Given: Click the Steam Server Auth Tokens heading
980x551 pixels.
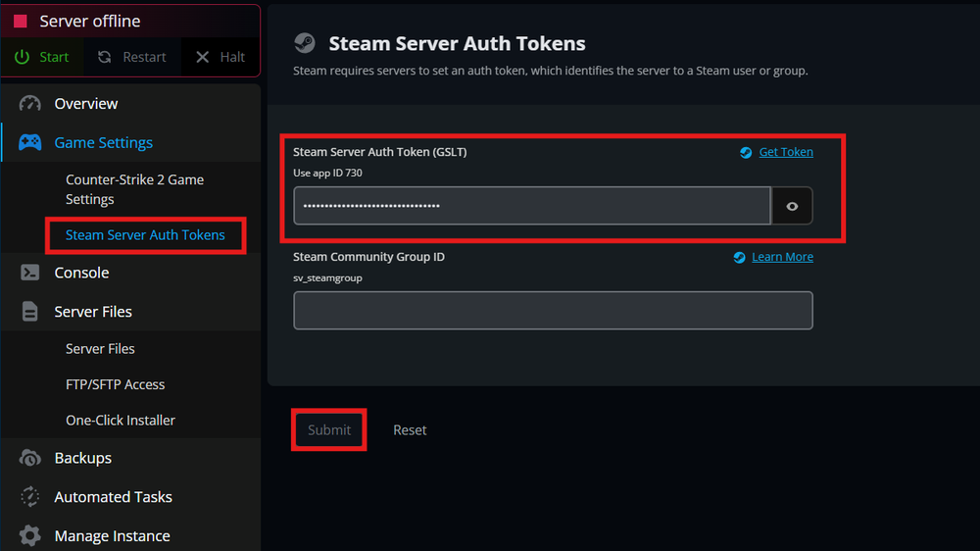Looking at the screenshot, I should tap(457, 44).
